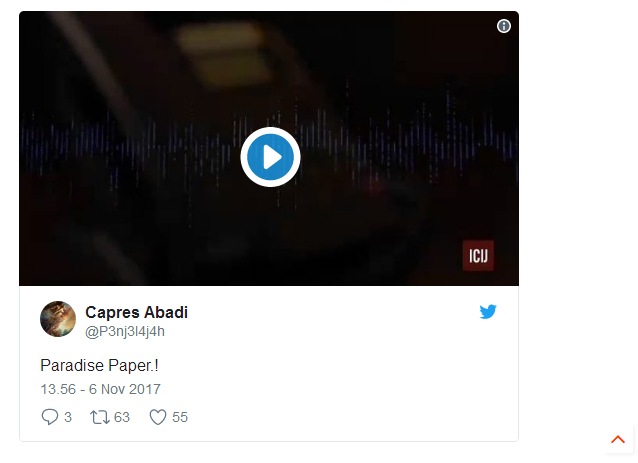Play the embedded Paradise Paper video

[x=270, y=157]
